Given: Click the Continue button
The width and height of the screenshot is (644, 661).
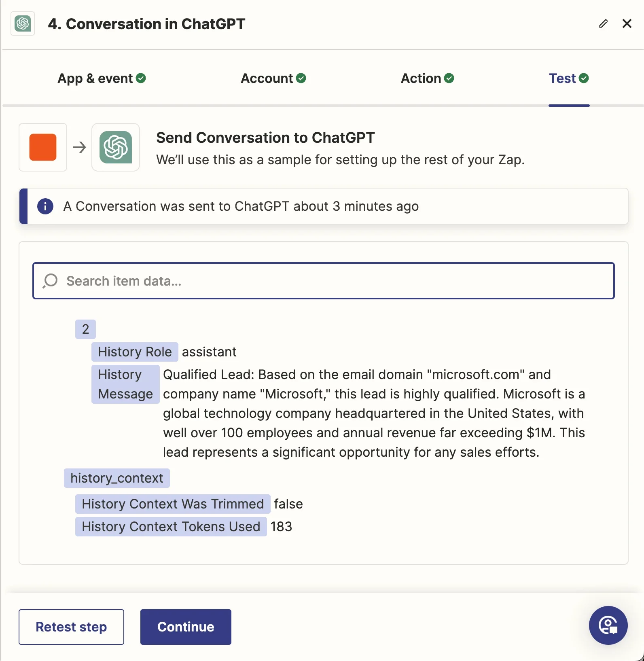Looking at the screenshot, I should (x=186, y=627).
